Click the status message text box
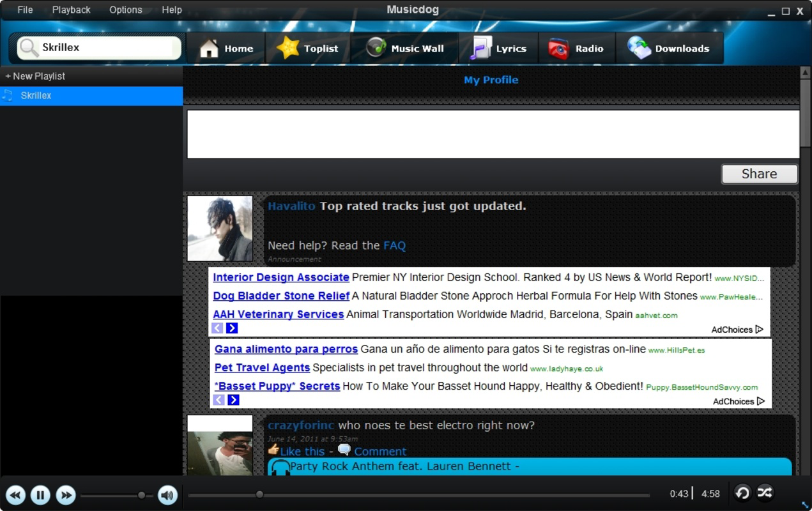 493,134
